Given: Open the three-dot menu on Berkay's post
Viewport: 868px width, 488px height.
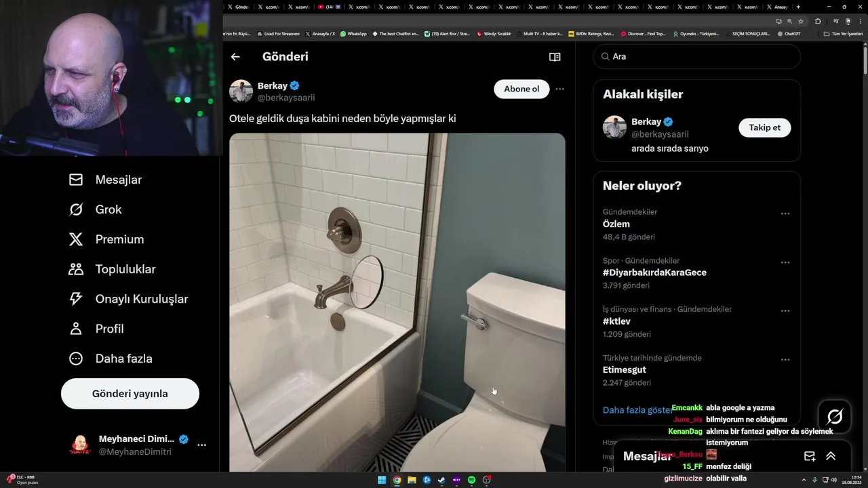Looking at the screenshot, I should (559, 89).
